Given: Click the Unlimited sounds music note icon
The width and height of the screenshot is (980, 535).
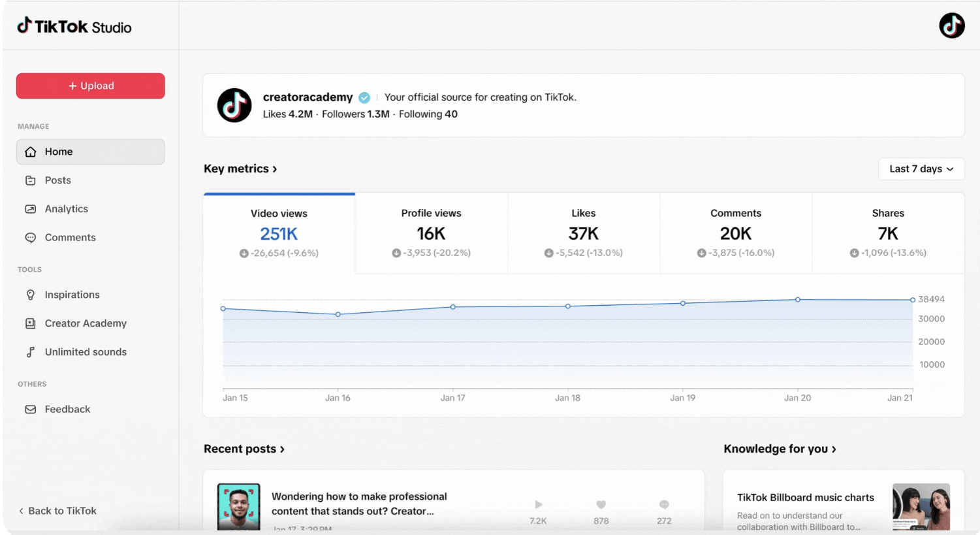Looking at the screenshot, I should point(31,352).
